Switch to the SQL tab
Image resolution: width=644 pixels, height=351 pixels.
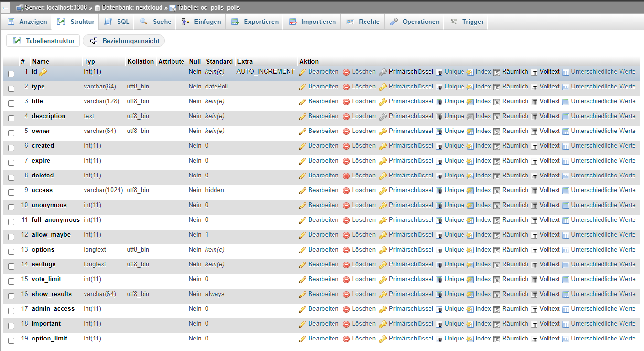(117, 22)
